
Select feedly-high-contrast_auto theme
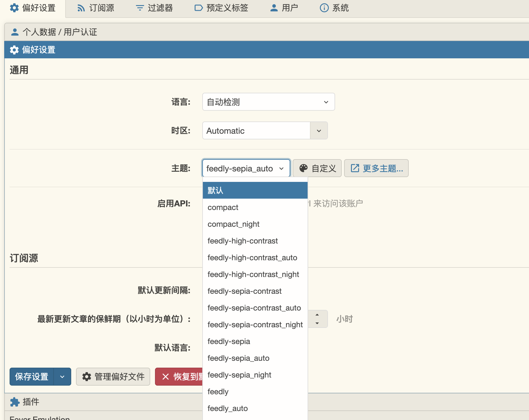(255, 258)
